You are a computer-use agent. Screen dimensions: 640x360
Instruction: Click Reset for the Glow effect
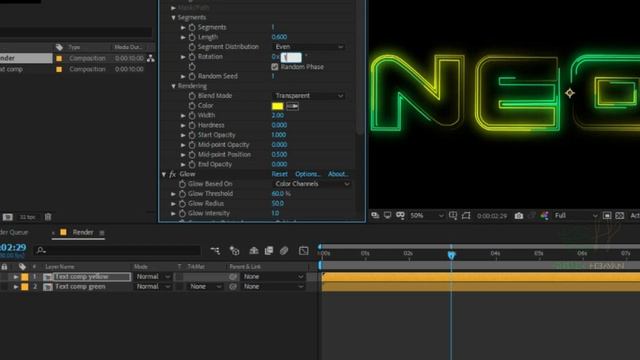[x=280, y=174]
